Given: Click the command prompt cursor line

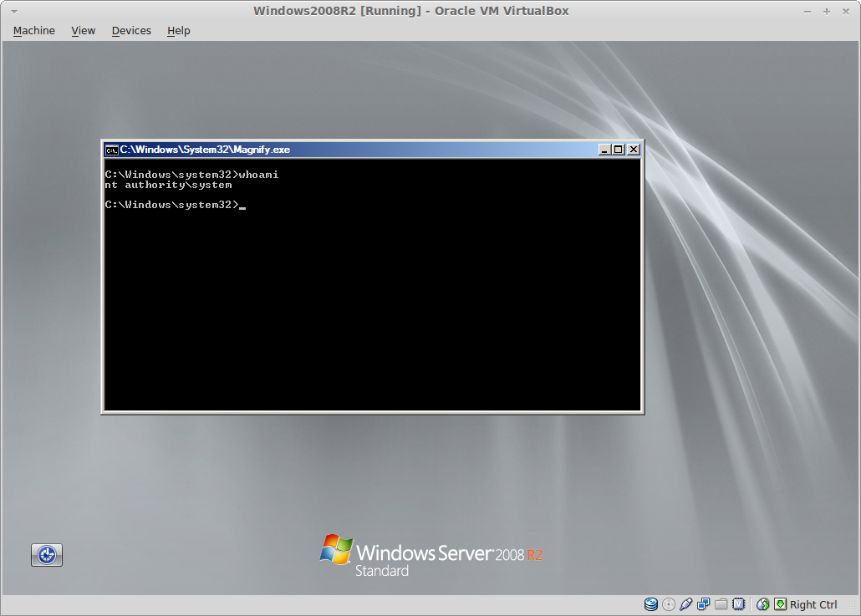Looking at the screenshot, I should (176, 205).
